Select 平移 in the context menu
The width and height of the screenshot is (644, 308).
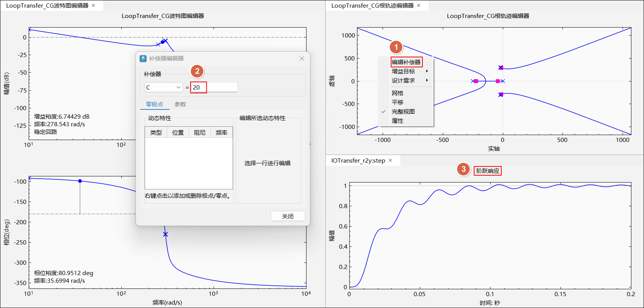pos(398,103)
